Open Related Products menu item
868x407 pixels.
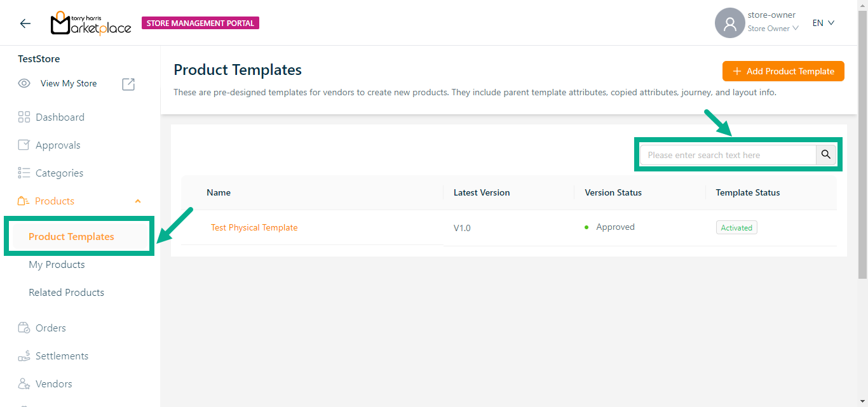[x=66, y=292]
